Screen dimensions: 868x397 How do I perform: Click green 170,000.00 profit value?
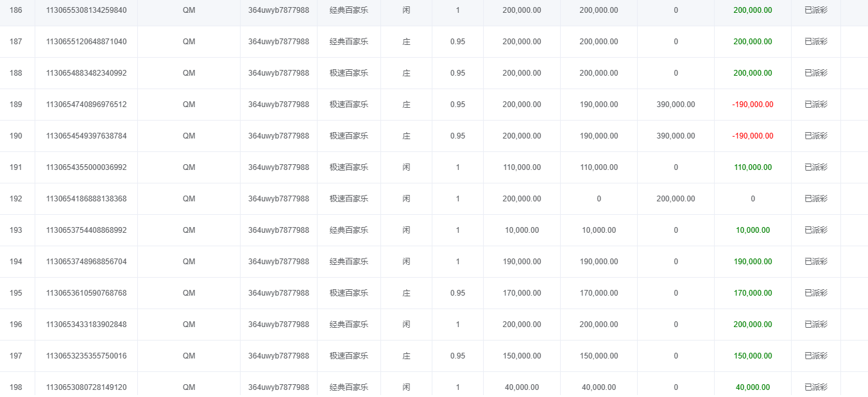point(753,293)
